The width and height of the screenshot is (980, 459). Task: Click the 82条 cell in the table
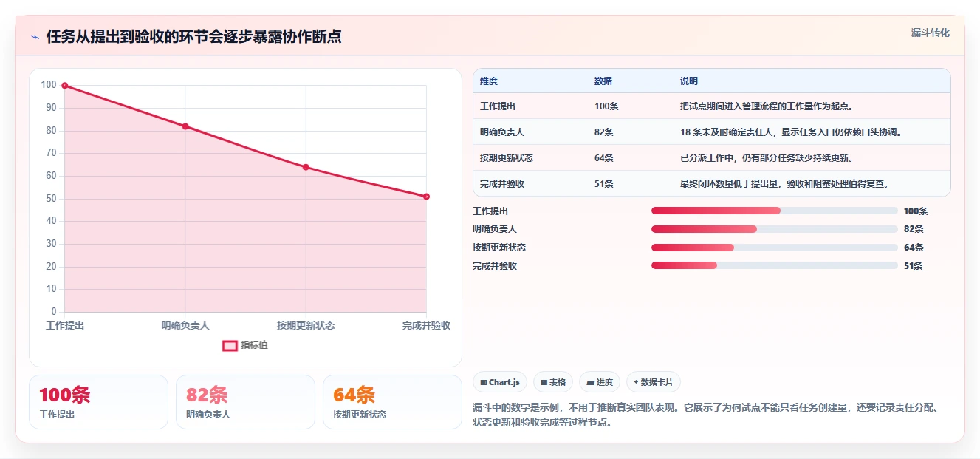coord(604,132)
